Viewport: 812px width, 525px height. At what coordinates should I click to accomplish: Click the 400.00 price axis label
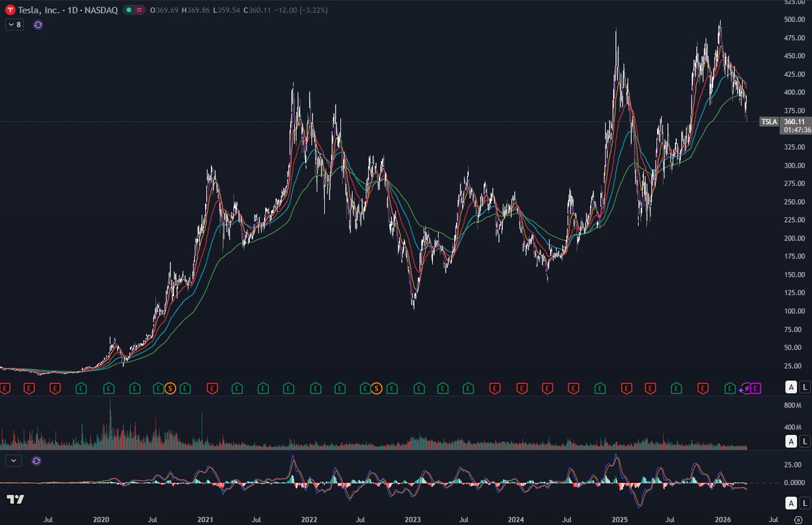[x=794, y=92]
